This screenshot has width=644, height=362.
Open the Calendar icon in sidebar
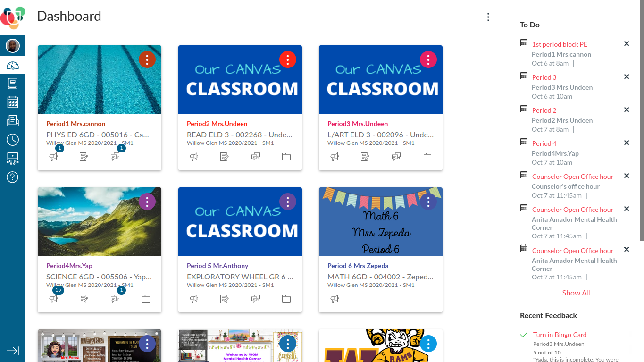coord(13,102)
